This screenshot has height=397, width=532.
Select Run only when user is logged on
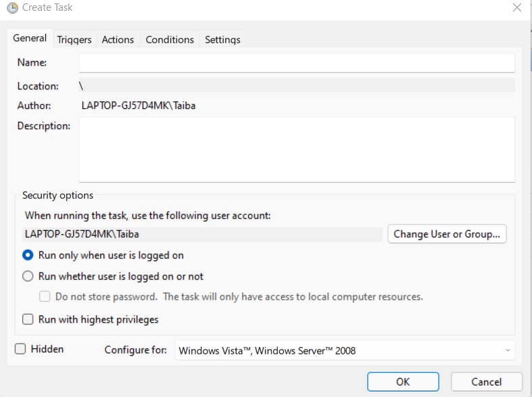point(28,256)
